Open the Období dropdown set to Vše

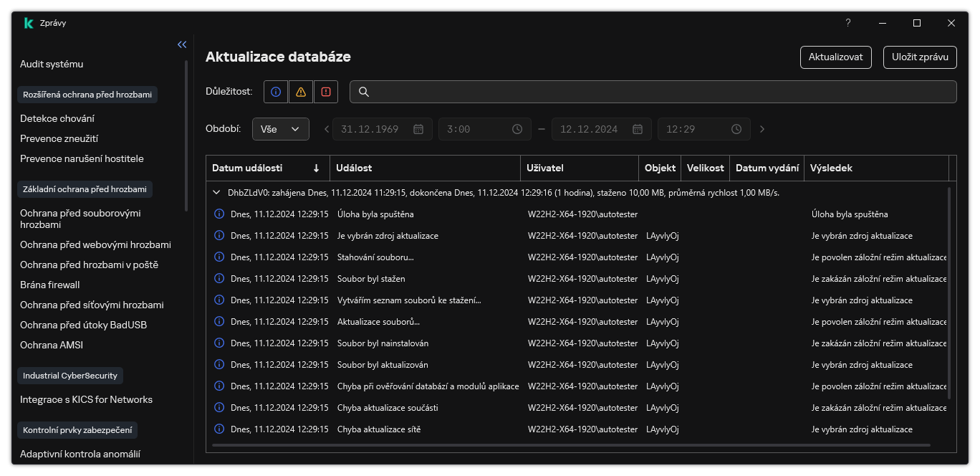point(280,129)
